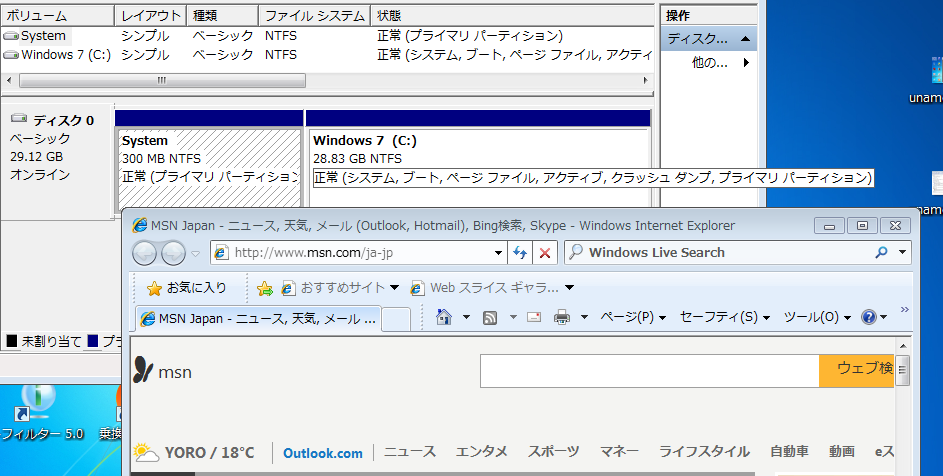943x476 pixels.
Task: Select the System volume row in list
Action: point(328,36)
